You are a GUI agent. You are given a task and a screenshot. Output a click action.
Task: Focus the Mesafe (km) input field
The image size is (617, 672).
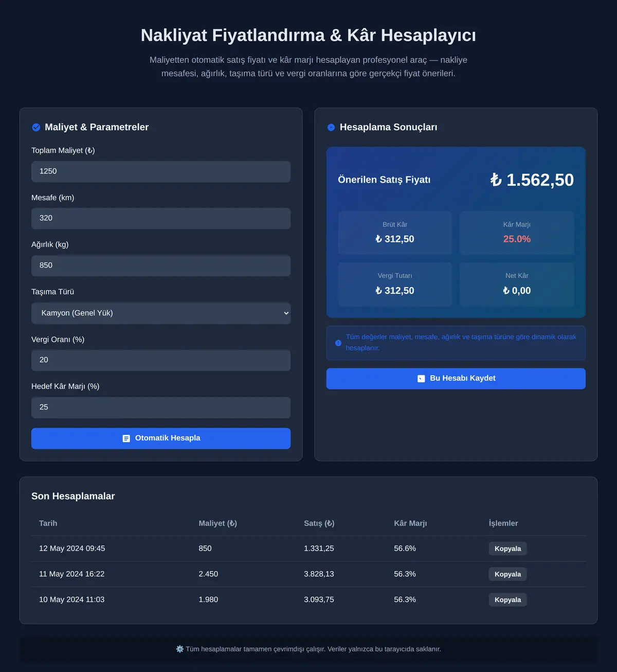161,218
